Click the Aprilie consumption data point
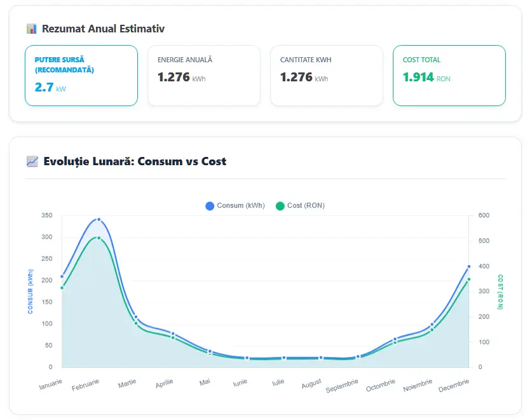 pyautogui.click(x=173, y=334)
